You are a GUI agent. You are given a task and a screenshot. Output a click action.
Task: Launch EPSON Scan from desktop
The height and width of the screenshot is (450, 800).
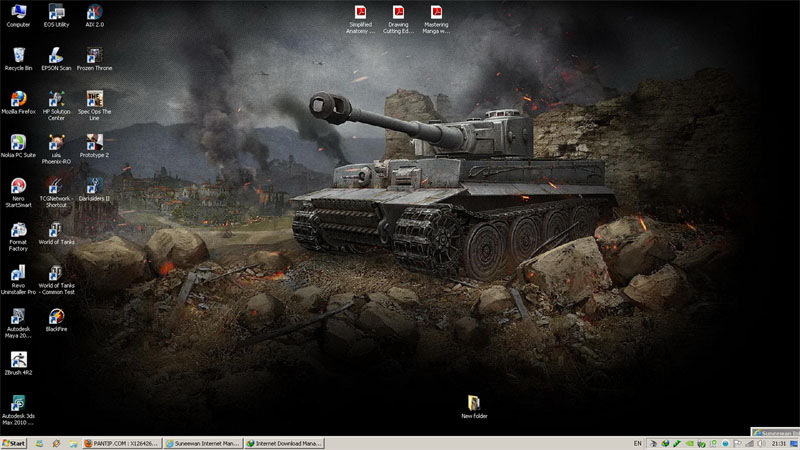(56, 59)
